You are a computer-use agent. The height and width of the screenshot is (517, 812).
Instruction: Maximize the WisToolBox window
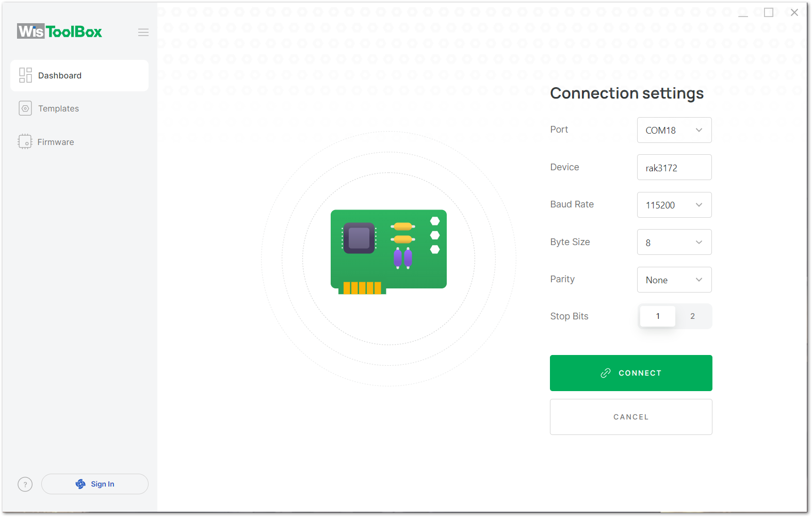click(769, 12)
